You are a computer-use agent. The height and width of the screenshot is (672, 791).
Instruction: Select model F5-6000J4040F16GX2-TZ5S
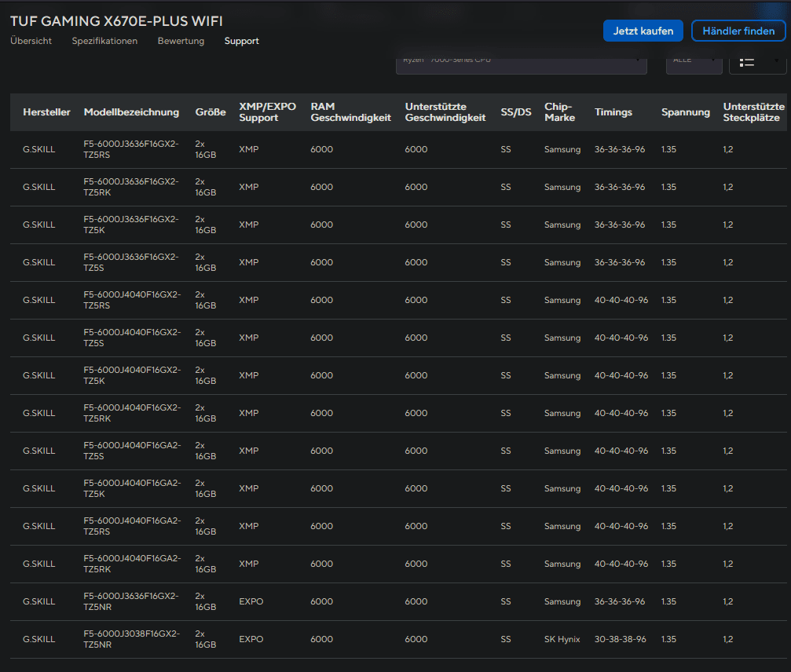point(132,338)
